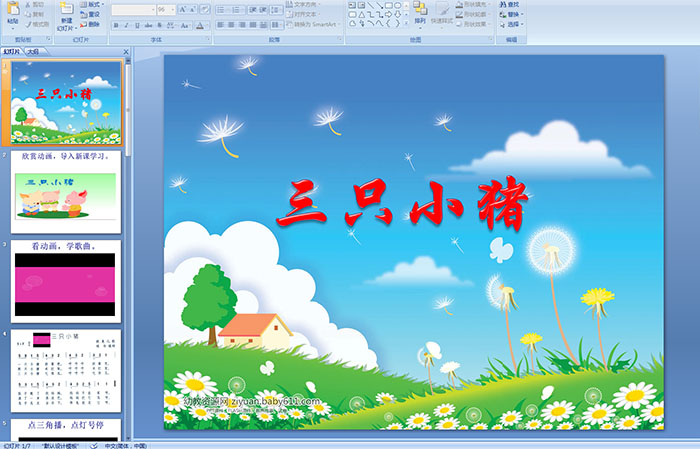Toggle Italic text formatting
Viewport: 700px width, 449px height.
coord(124,24)
